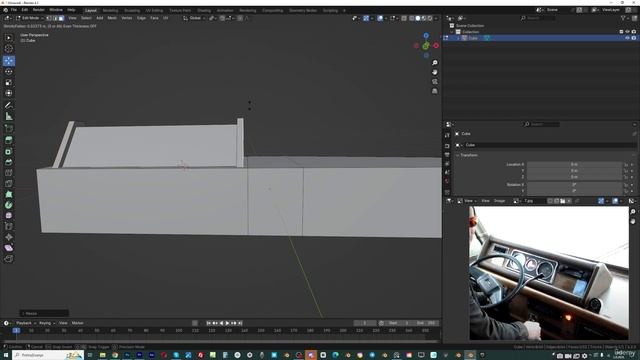The width and height of the screenshot is (640, 360).
Task: Select the Poly Build tool
Action: point(9,194)
